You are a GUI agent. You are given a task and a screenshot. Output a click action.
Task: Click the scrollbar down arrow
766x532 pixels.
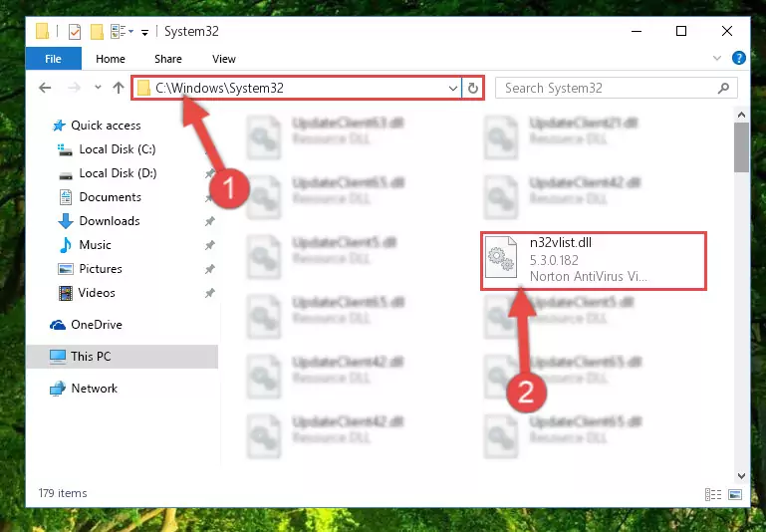741,475
